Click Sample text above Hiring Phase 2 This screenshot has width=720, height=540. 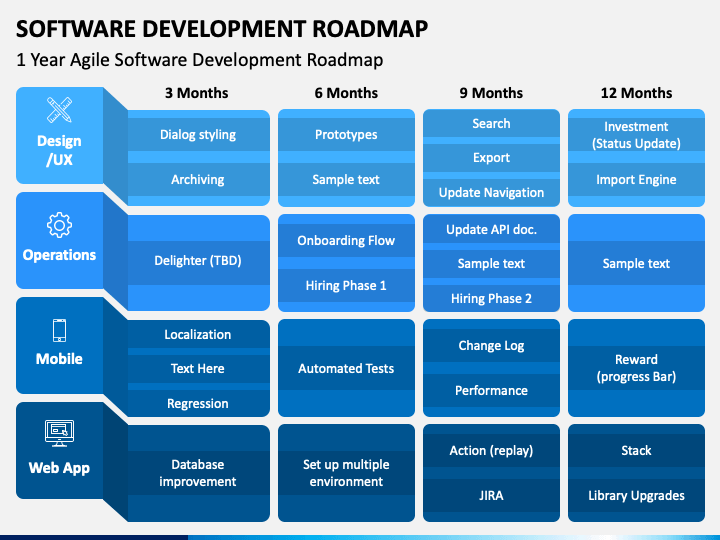point(491,264)
